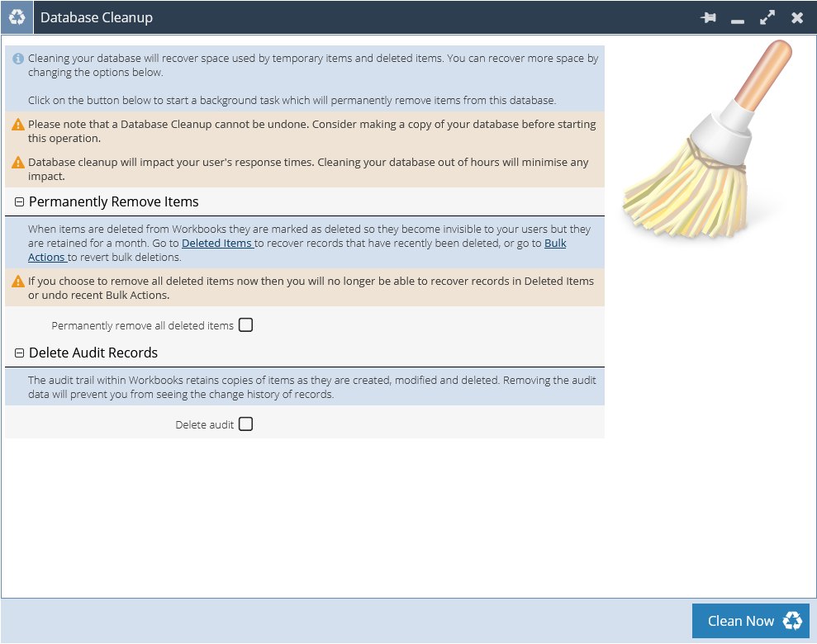Pin the Database Cleanup window

tap(708, 17)
